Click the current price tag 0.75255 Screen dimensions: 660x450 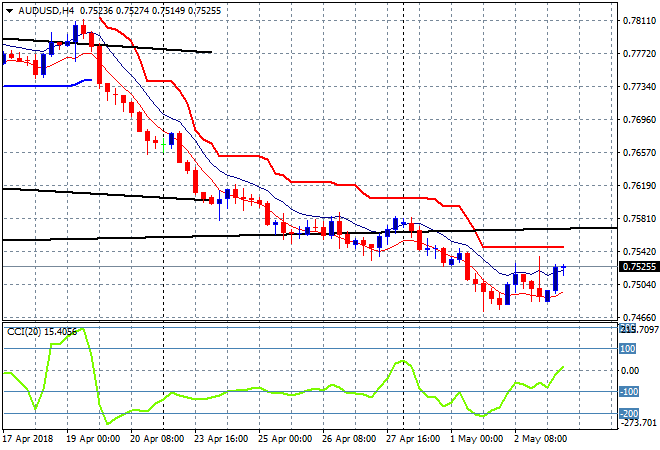pos(639,267)
